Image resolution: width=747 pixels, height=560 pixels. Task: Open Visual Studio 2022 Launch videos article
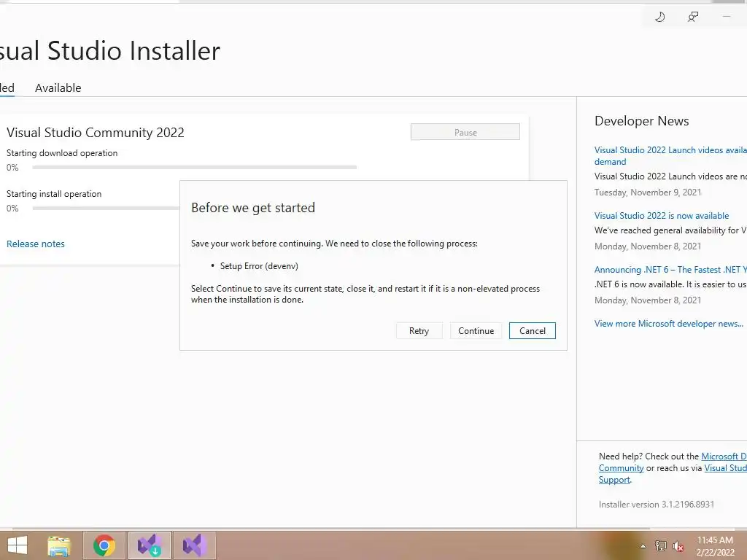pos(670,156)
